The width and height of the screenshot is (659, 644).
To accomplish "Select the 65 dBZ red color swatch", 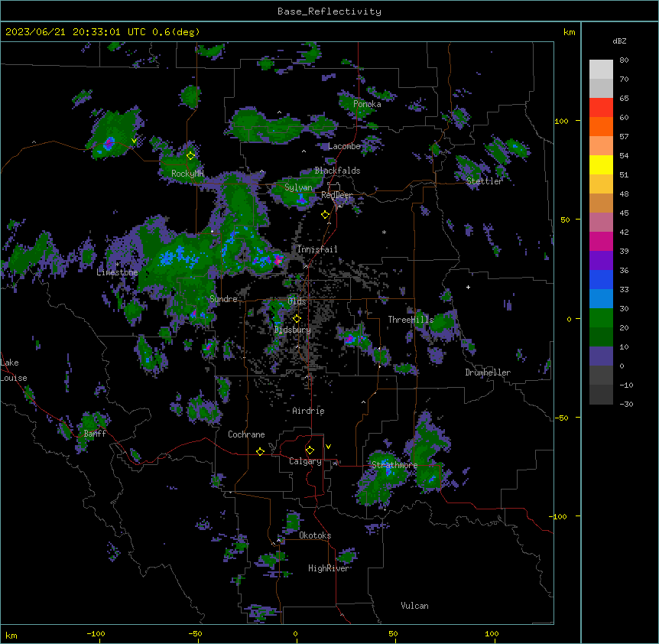I will click(x=601, y=107).
